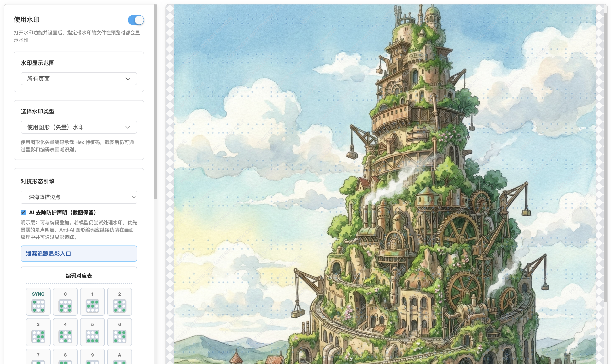Click the code A label in the table
The image size is (611, 364).
coord(120,355)
